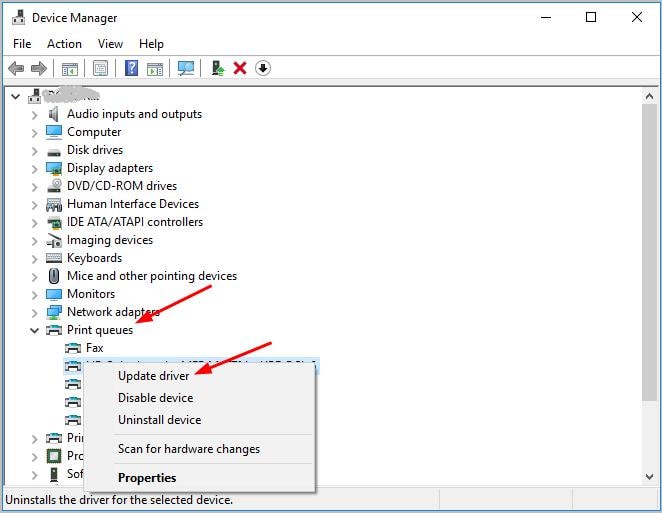
Task: Click the DVD/CD-ROM drives disc icon
Action: [x=54, y=186]
